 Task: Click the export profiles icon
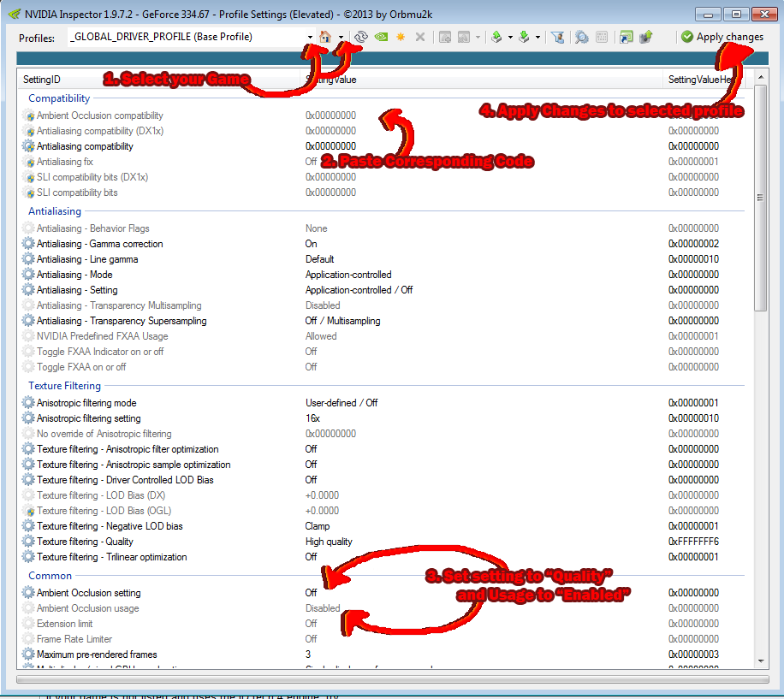point(496,37)
